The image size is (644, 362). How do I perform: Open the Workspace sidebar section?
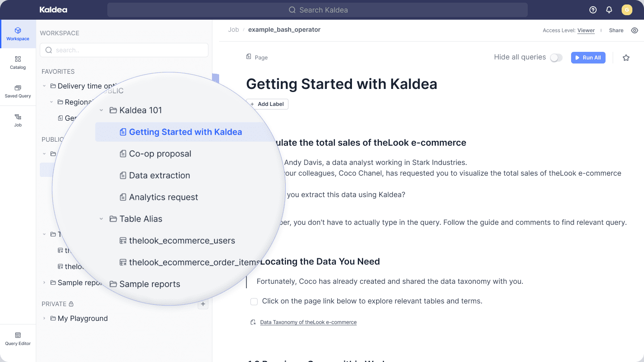pos(18,34)
